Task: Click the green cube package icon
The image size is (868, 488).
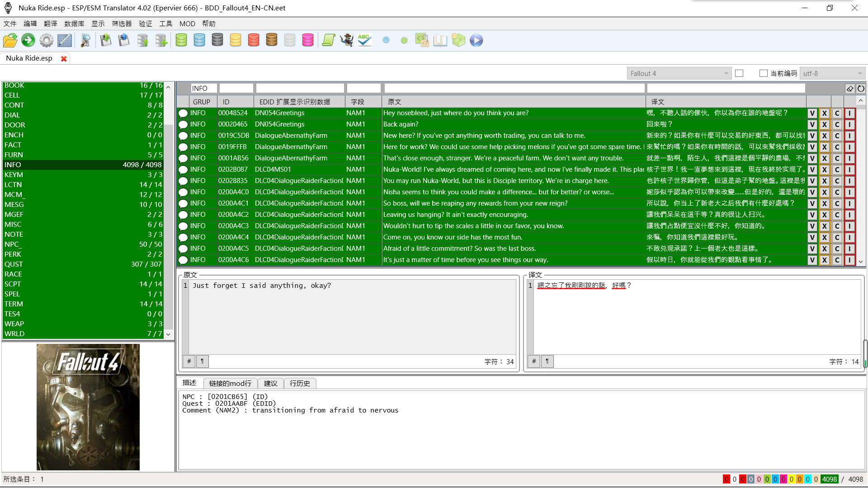Action: (458, 40)
